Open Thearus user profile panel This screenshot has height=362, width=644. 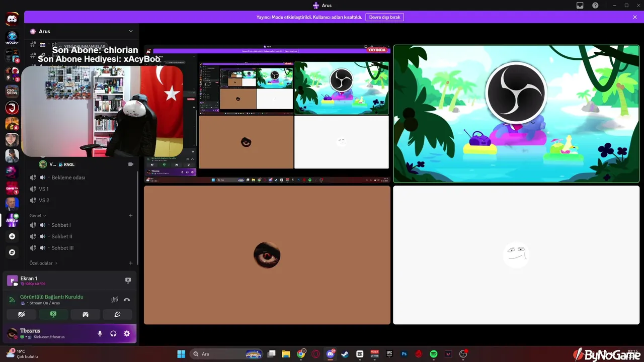[43, 333]
